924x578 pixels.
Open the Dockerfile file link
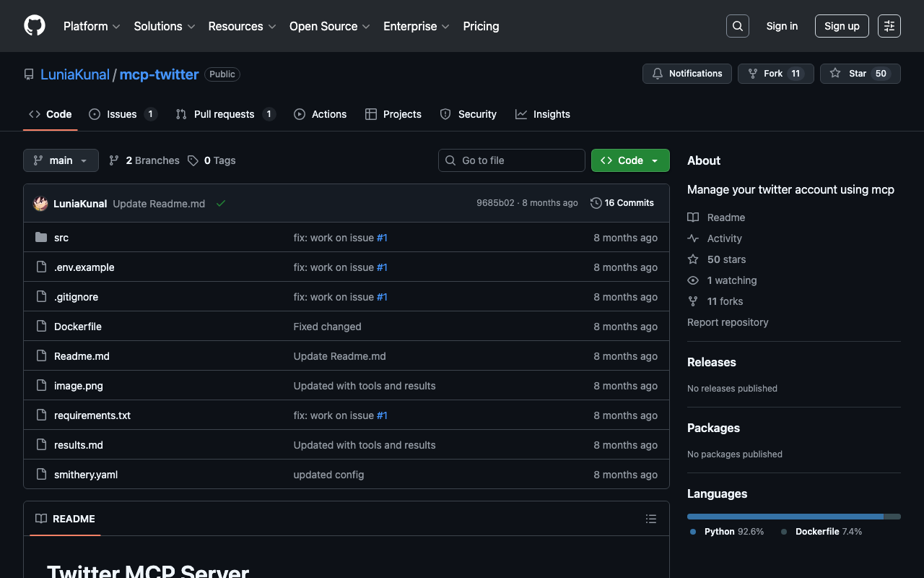point(78,327)
